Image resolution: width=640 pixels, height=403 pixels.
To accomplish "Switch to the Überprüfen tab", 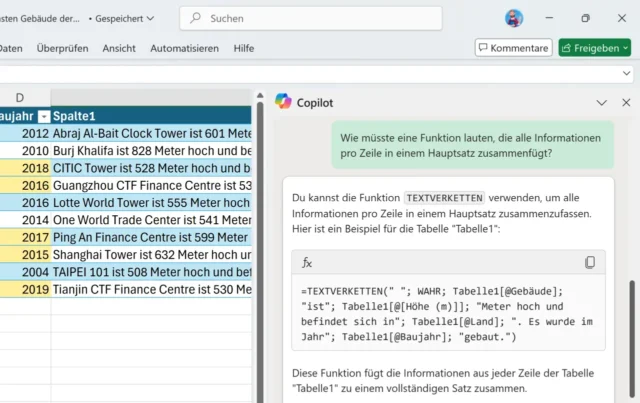I will coord(62,48).
